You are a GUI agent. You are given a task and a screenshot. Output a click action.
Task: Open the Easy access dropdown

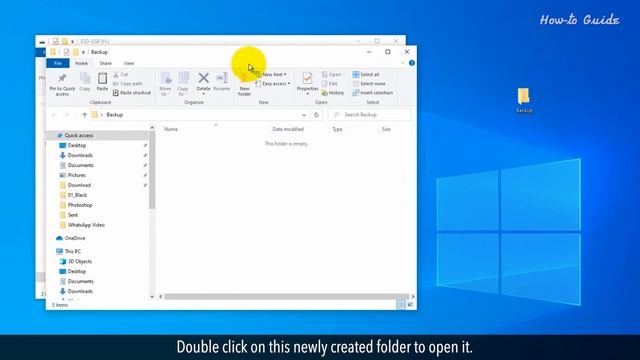point(273,84)
